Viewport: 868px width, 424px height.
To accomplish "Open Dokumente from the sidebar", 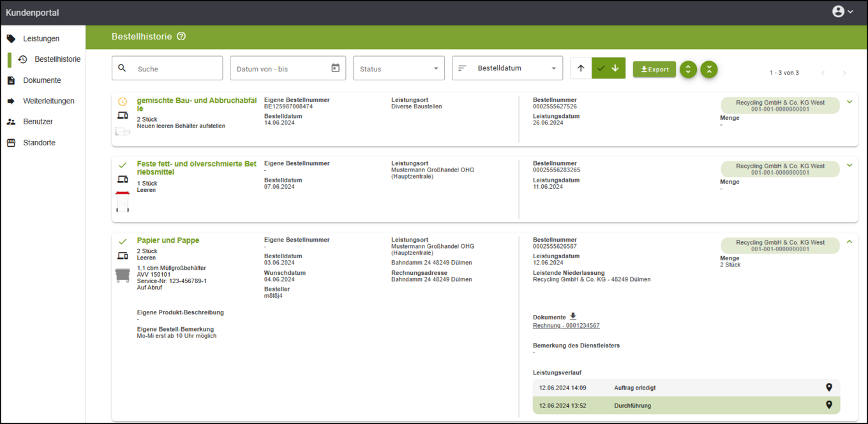I will 41,80.
